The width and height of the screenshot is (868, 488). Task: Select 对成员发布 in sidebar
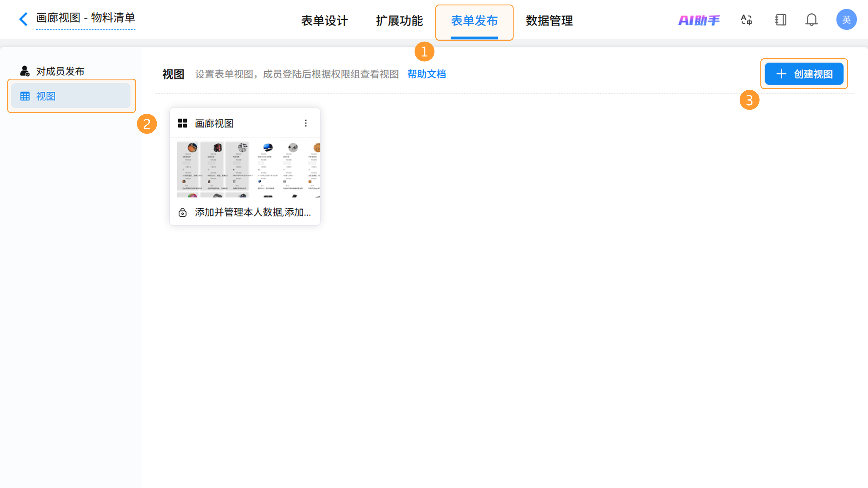click(60, 71)
